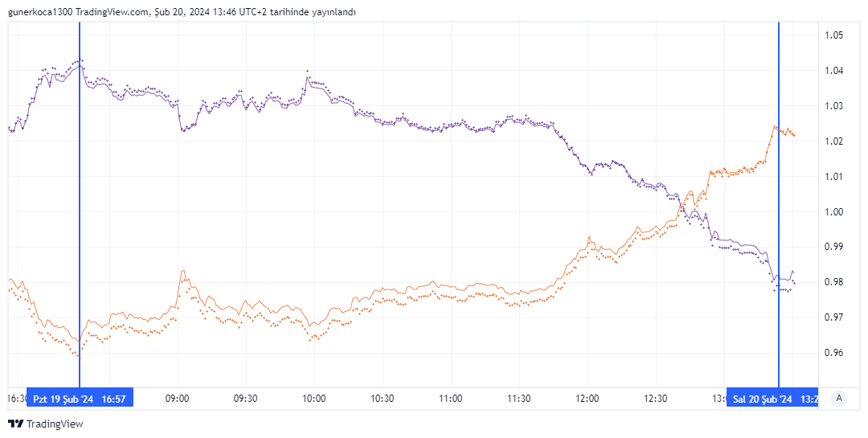
Task: Click the 12:30 time axis label
Action: pos(656,399)
